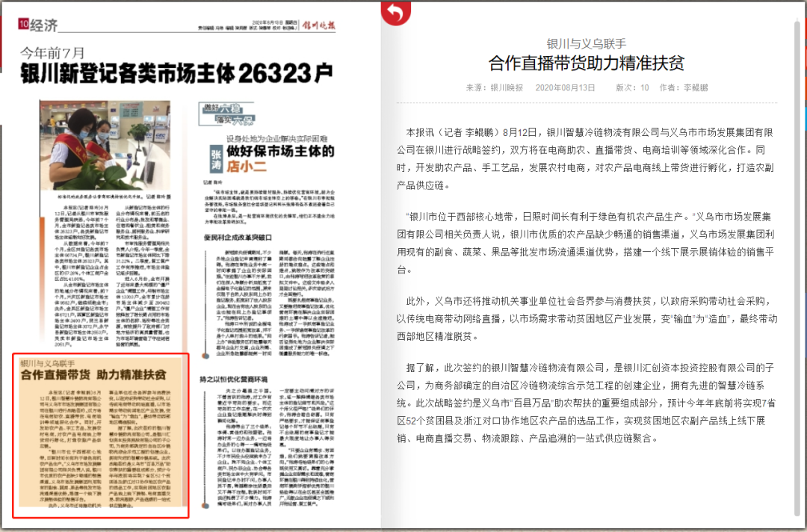Click the red back arrow icon
This screenshot has width=807, height=532.
pos(395,13)
